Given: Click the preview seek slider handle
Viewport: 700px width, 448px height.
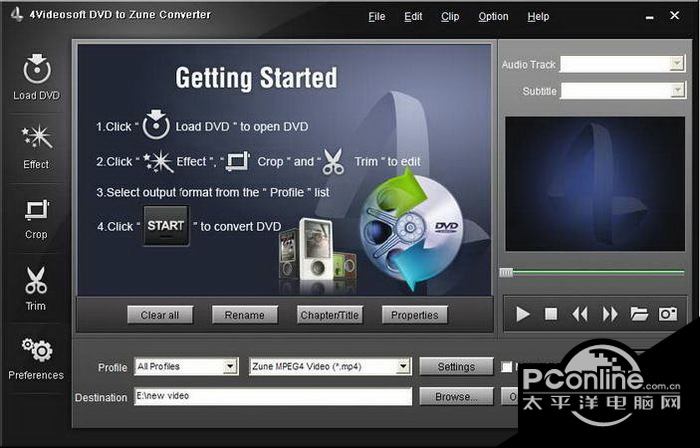Looking at the screenshot, I should click(x=506, y=272).
